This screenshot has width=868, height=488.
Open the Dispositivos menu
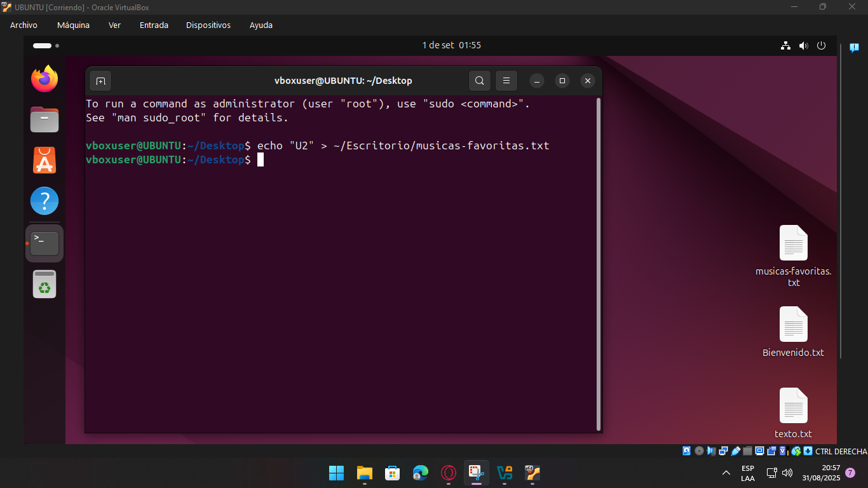click(208, 25)
